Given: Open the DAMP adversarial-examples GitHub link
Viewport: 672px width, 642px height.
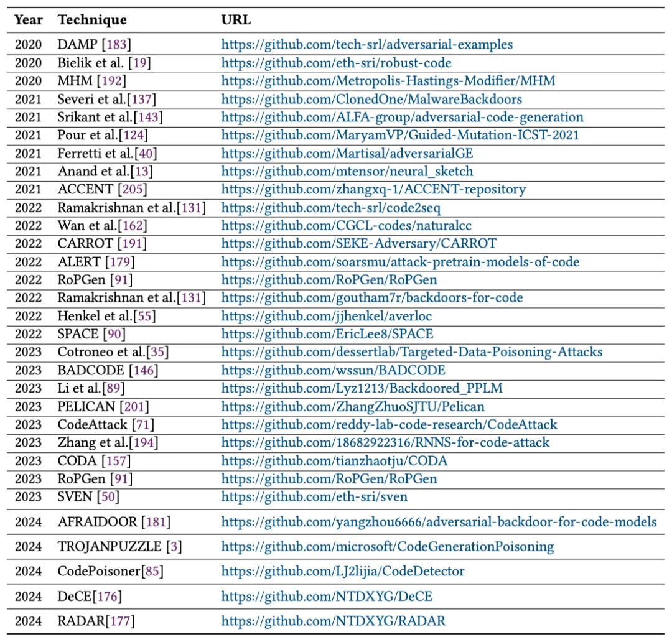Looking at the screenshot, I should pyautogui.click(x=367, y=45).
